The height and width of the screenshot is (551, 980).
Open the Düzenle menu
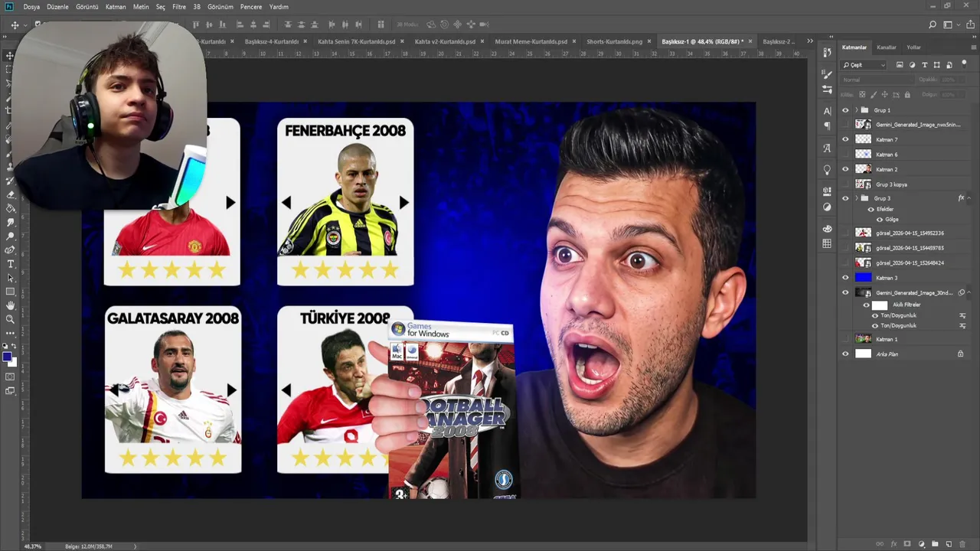pos(57,7)
